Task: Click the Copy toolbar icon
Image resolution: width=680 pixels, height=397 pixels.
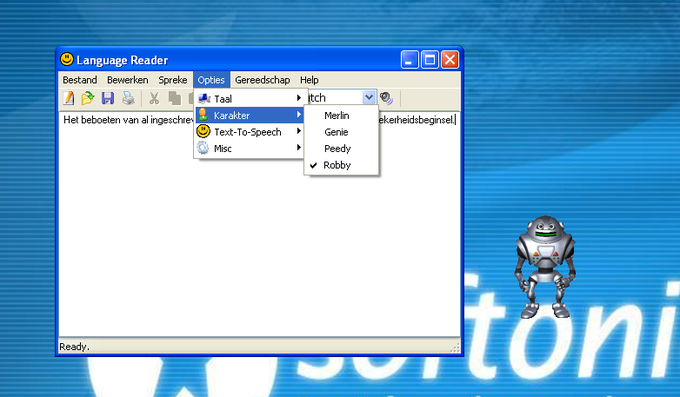Action: 174,98
